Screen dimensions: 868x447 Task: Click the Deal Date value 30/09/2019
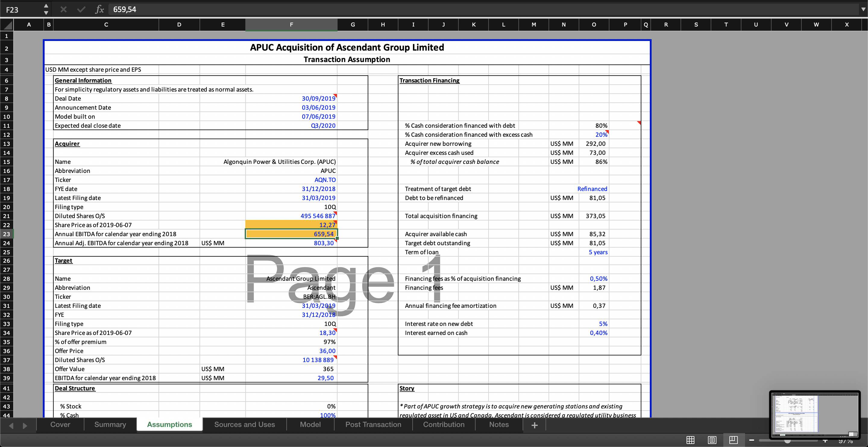click(291, 98)
